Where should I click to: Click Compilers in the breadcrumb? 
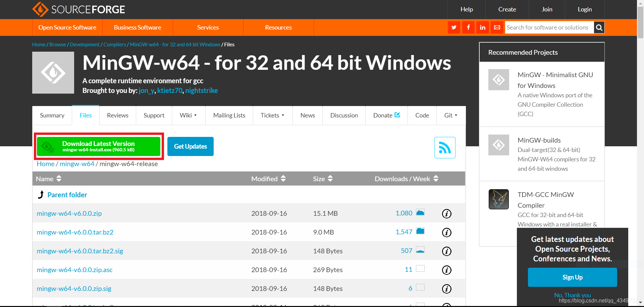115,45
